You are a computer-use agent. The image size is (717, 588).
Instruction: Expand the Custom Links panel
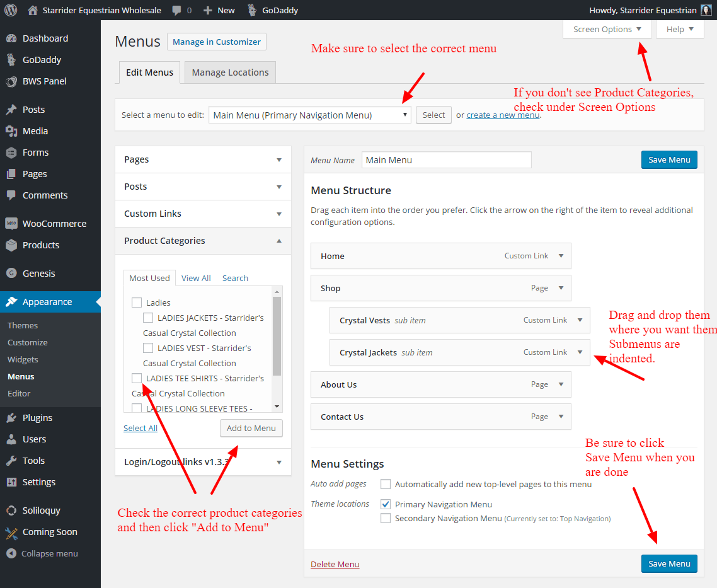tap(202, 213)
